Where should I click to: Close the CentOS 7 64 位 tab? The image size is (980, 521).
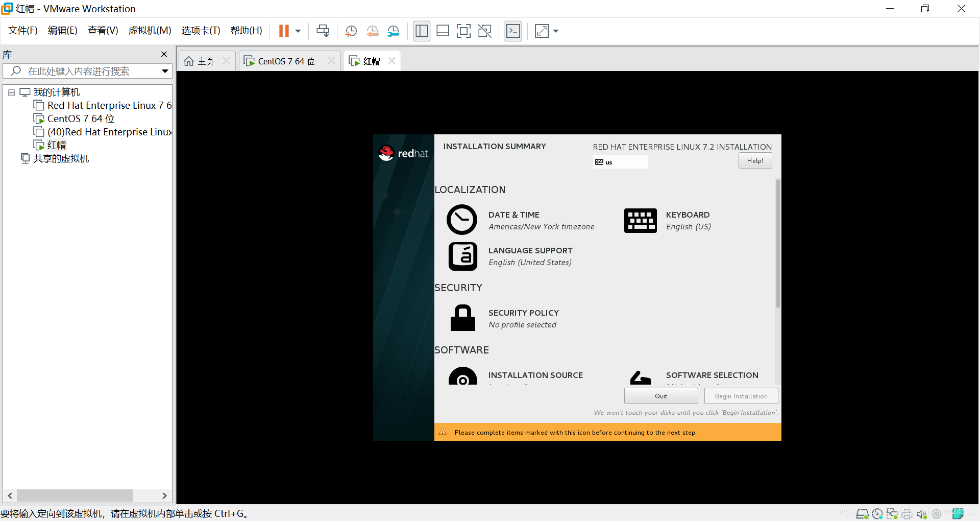pyautogui.click(x=331, y=61)
